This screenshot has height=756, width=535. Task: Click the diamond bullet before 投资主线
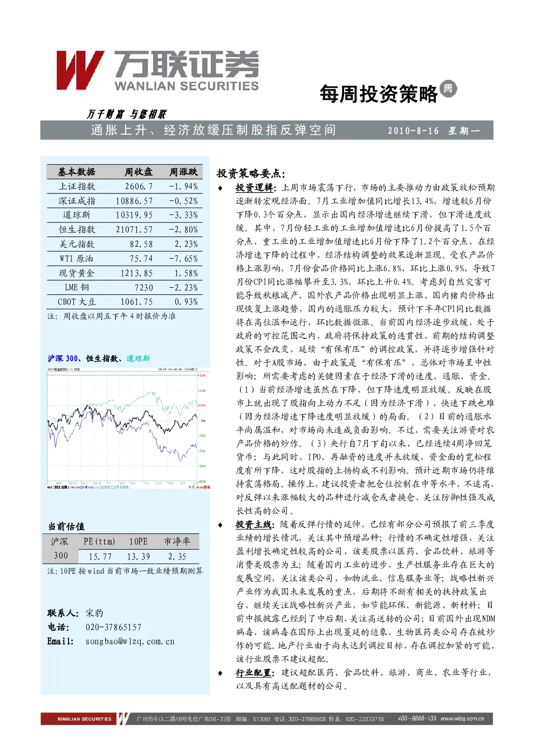220,525
